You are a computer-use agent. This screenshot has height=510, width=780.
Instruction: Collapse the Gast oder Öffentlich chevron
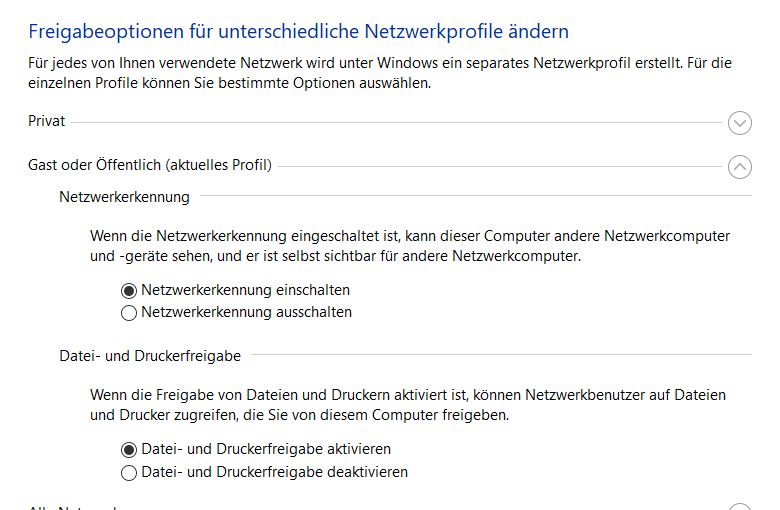tap(740, 166)
